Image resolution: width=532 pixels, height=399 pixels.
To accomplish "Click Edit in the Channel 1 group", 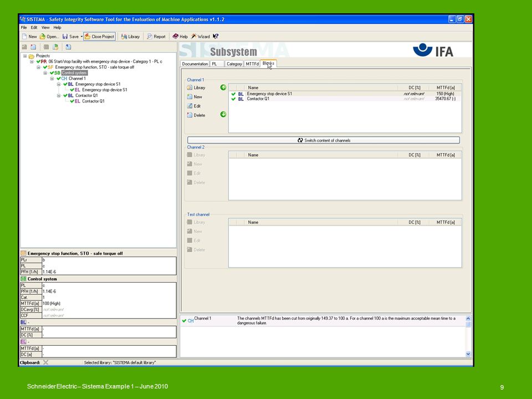I will (x=194, y=106).
